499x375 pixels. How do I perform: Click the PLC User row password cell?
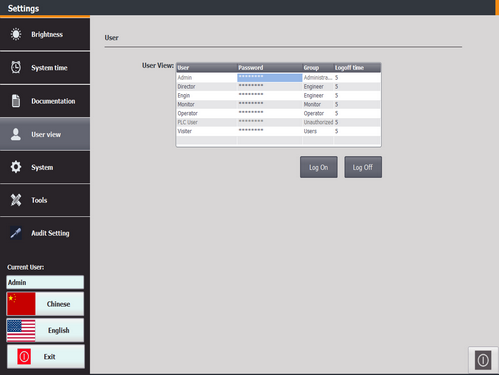270,122
